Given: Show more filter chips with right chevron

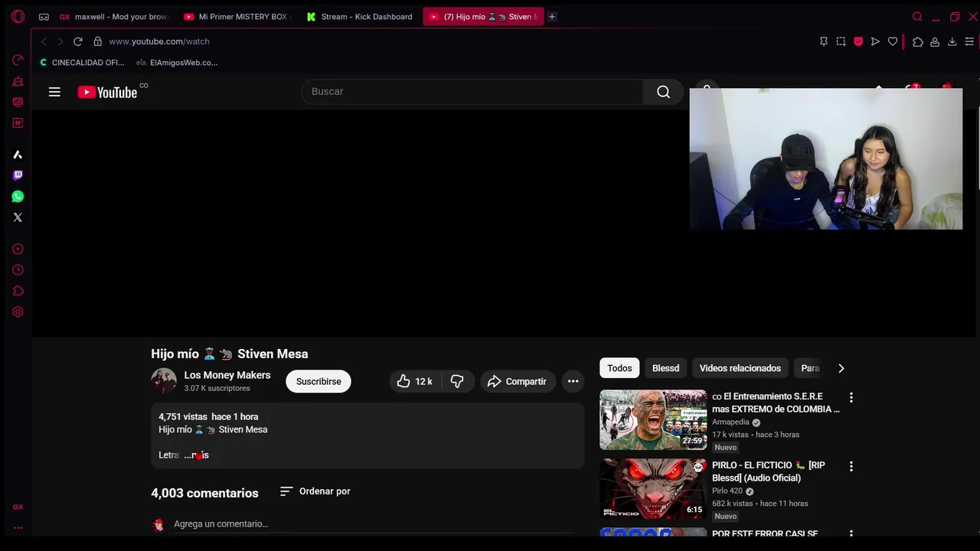Looking at the screenshot, I should 841,368.
